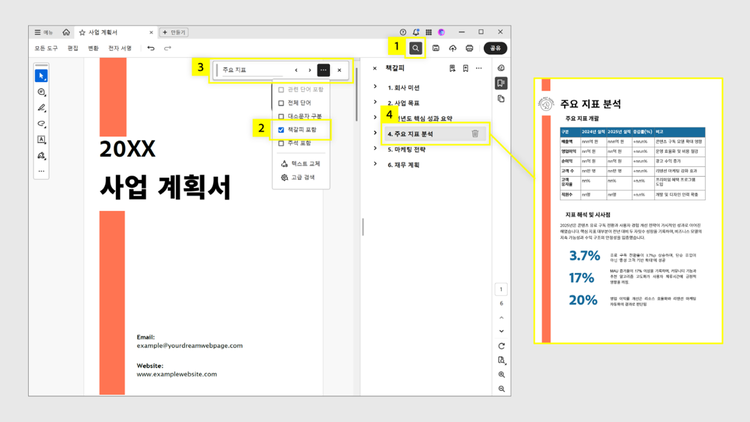The image size is (750, 422).
Task: Click the 만들기 create button
Action: [x=174, y=32]
